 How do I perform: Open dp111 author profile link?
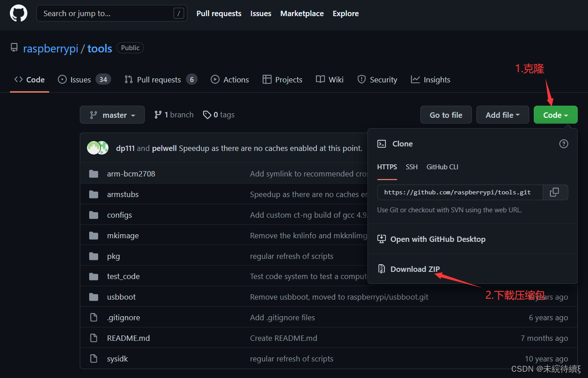pos(125,148)
